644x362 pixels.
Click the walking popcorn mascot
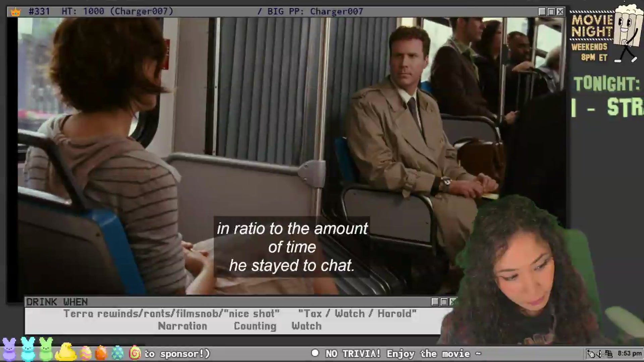pyautogui.click(x=627, y=34)
